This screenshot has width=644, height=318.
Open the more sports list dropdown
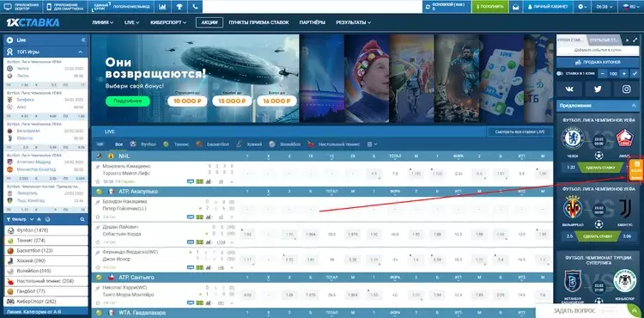point(372,144)
